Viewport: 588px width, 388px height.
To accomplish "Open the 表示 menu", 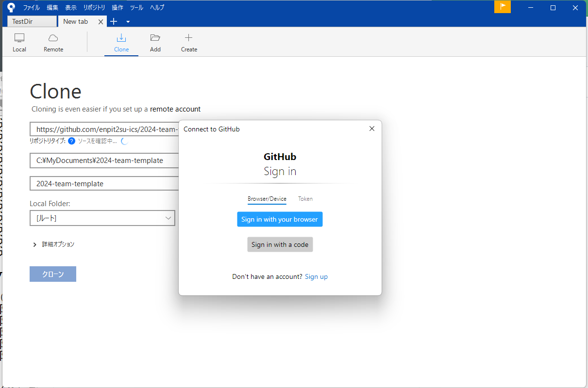I will coord(71,8).
